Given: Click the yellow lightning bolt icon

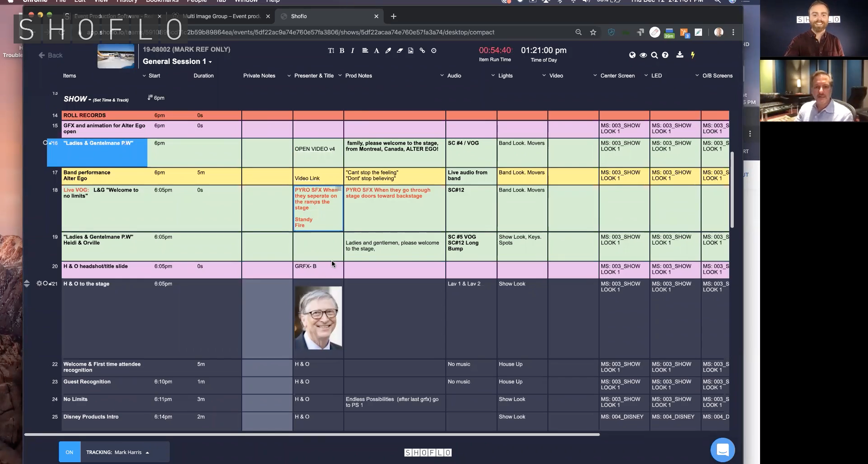Looking at the screenshot, I should 692,55.
